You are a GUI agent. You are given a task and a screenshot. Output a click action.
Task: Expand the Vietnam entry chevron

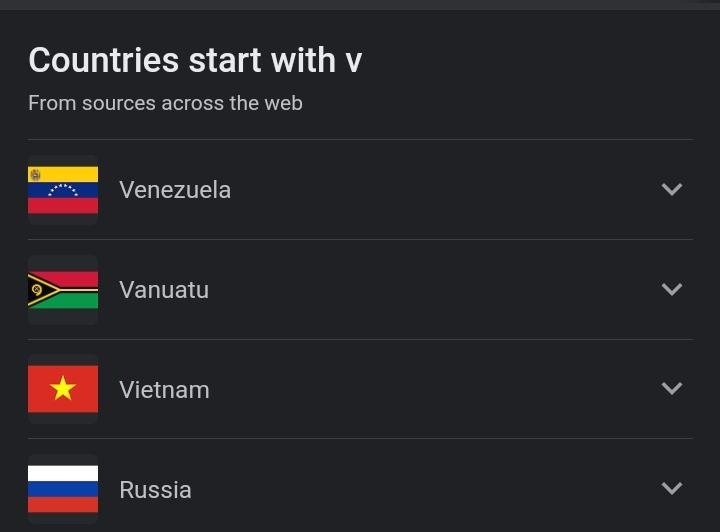pyautogui.click(x=672, y=388)
